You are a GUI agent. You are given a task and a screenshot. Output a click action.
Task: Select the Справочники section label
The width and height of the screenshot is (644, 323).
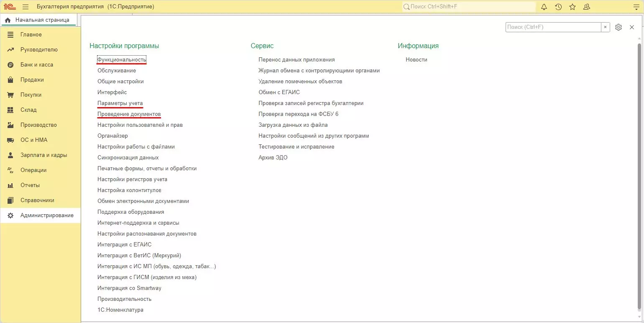[37, 200]
